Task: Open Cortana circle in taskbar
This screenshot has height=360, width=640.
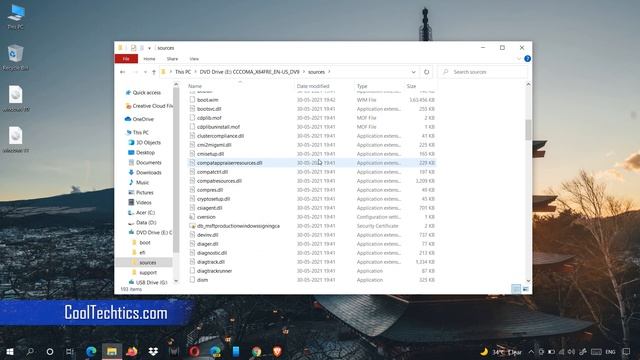Action: pos(50,351)
